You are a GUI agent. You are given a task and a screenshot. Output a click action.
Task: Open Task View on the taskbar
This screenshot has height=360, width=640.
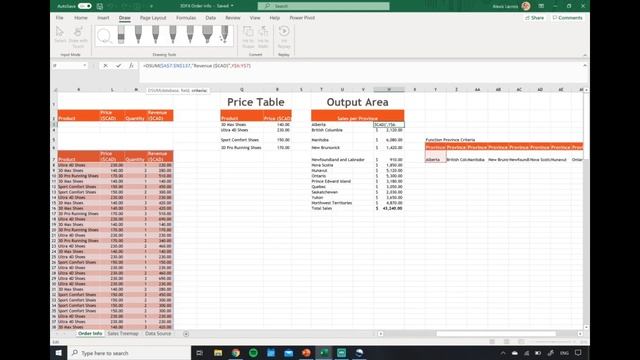click(x=200, y=353)
